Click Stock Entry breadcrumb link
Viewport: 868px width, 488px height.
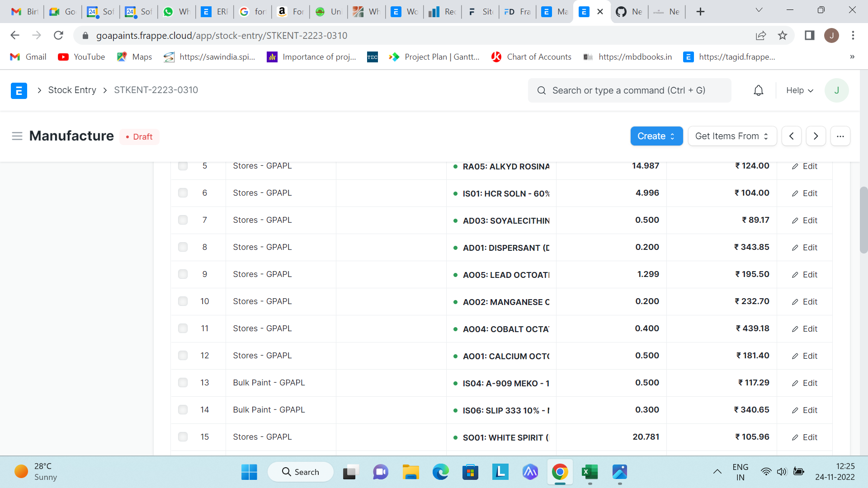point(72,90)
